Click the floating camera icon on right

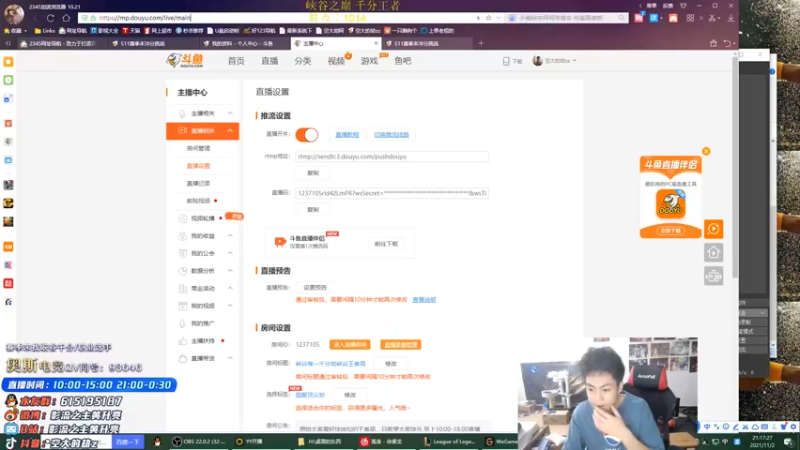[713, 276]
